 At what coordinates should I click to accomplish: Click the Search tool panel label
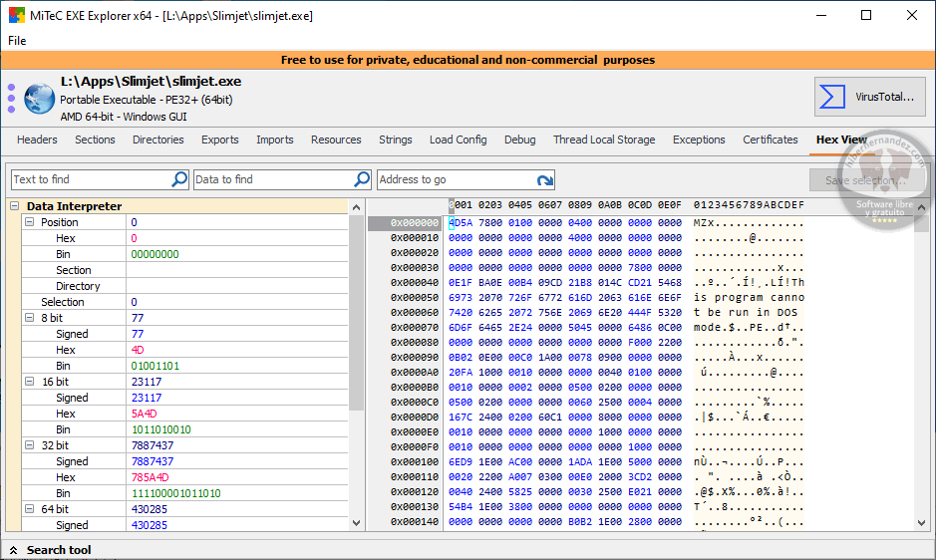tap(59, 550)
